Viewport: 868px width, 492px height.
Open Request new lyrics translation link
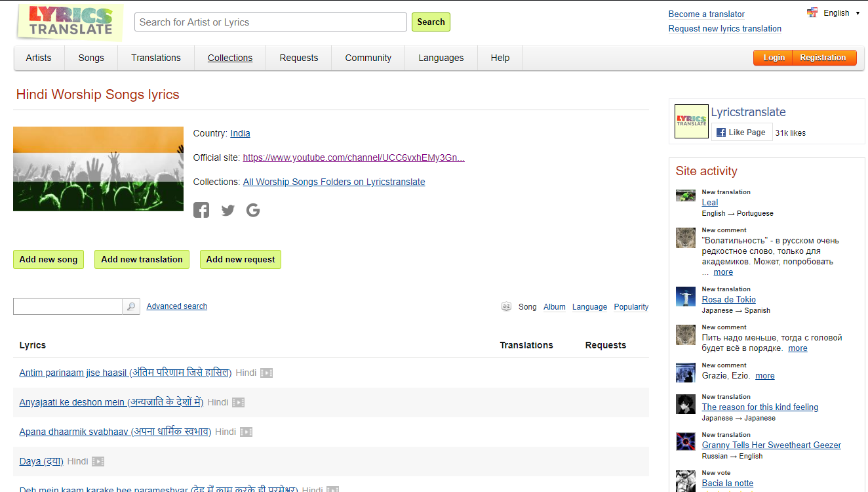click(x=725, y=28)
